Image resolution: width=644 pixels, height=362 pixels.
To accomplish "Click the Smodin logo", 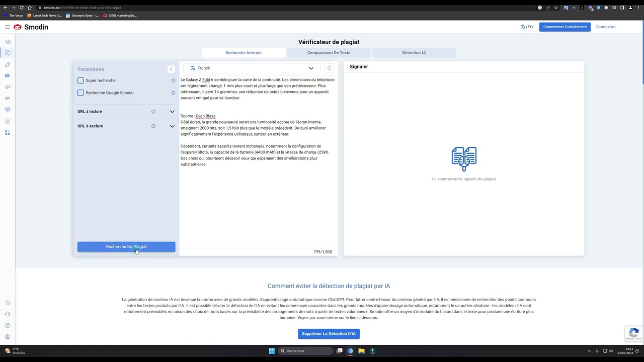I will [x=31, y=27].
